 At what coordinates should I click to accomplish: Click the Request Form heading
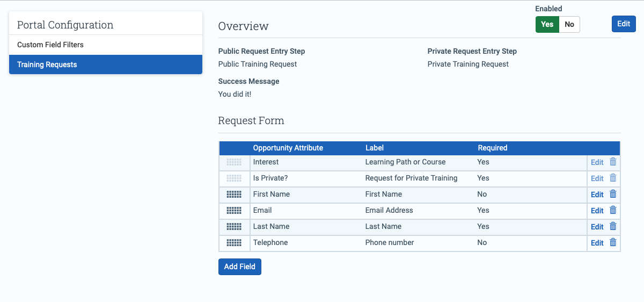point(251,120)
